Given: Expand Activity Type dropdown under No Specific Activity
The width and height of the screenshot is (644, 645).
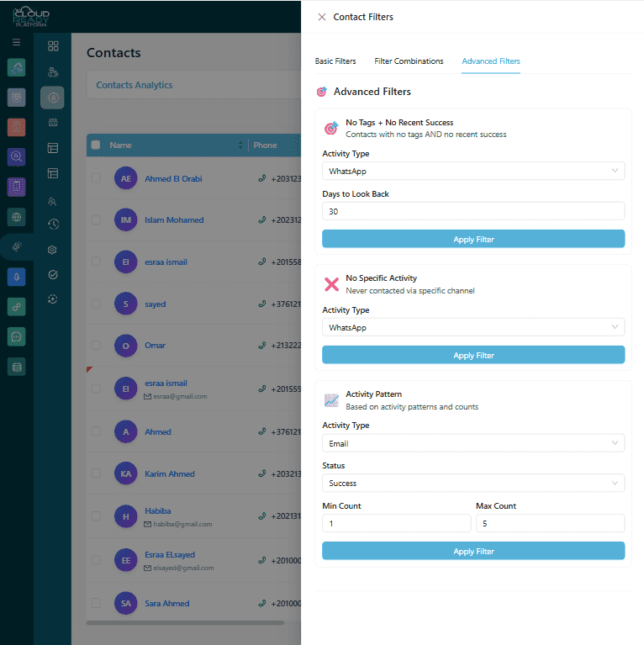Looking at the screenshot, I should pyautogui.click(x=473, y=328).
